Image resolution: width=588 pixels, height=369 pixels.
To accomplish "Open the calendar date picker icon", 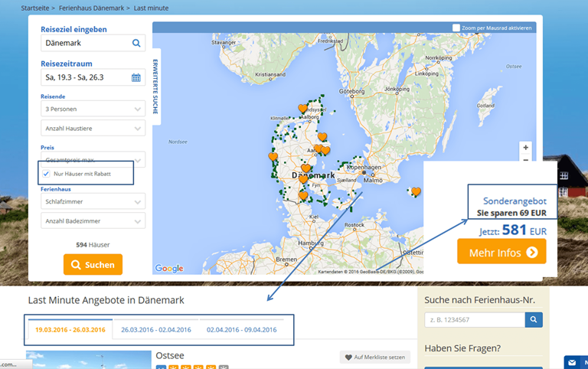I will click(136, 77).
